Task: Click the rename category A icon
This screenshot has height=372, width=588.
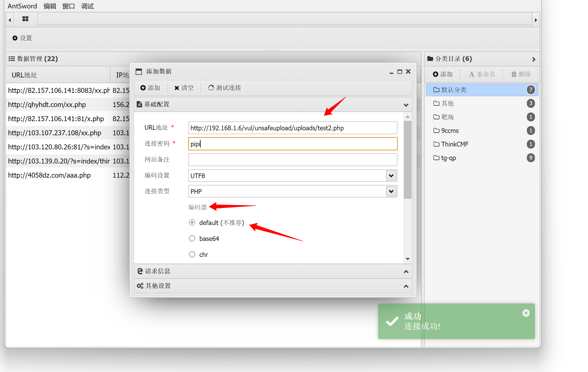Action: (x=471, y=74)
